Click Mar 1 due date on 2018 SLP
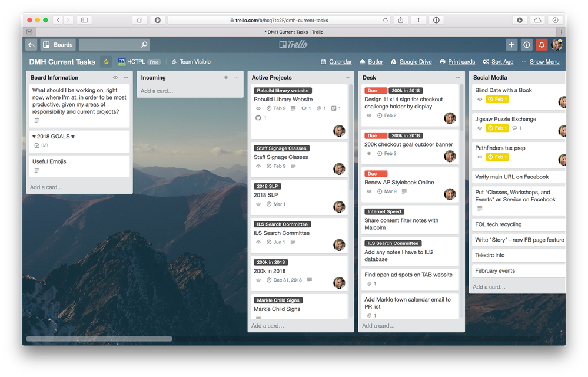Viewport: 588px width, 377px height. [276, 204]
